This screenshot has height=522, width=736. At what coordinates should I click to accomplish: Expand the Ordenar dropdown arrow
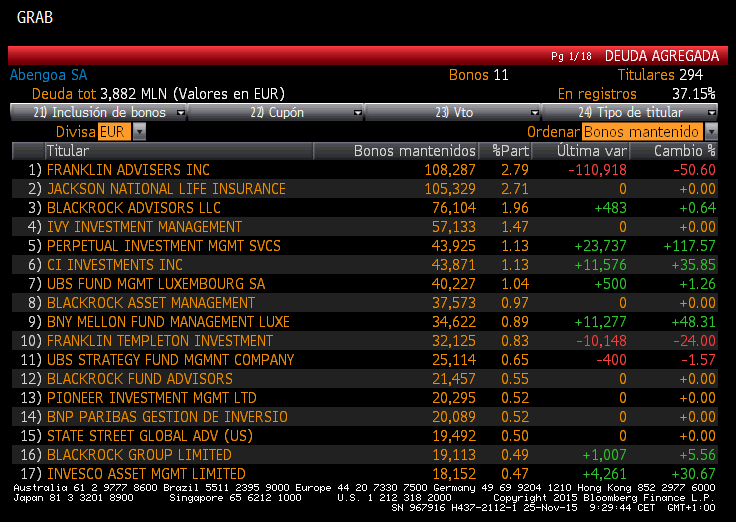(x=711, y=132)
